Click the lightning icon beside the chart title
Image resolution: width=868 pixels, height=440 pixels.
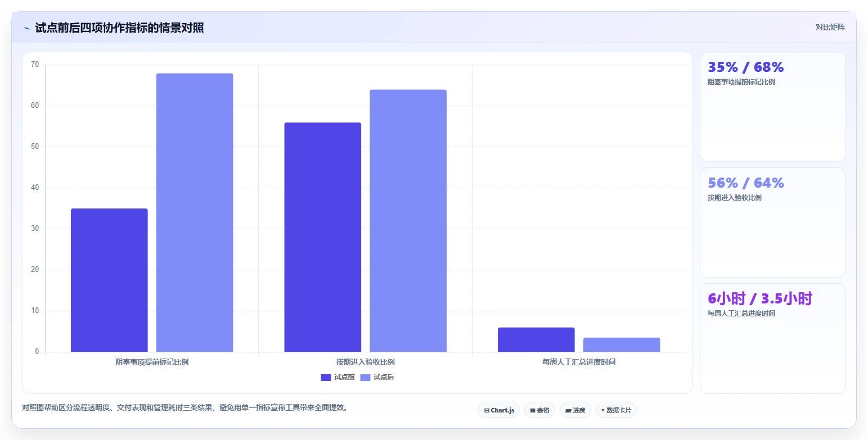pos(26,28)
